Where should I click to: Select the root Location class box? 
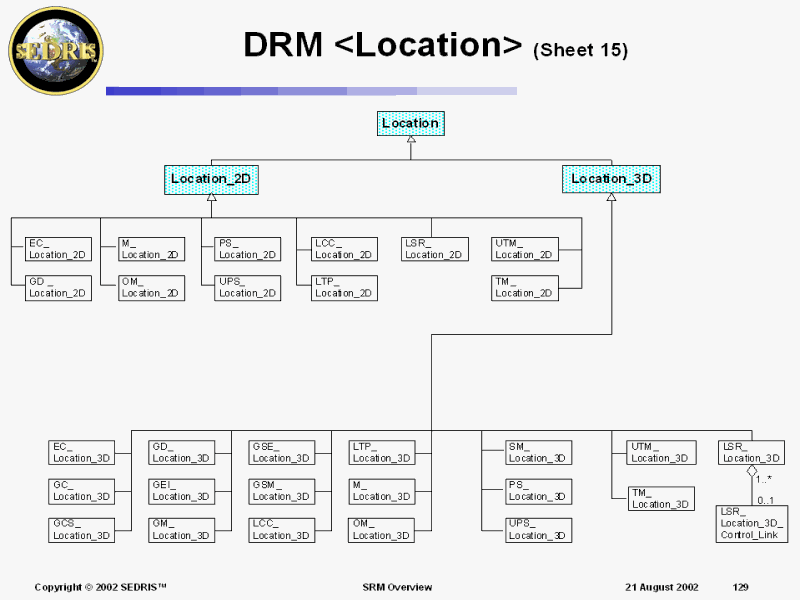tap(410, 123)
